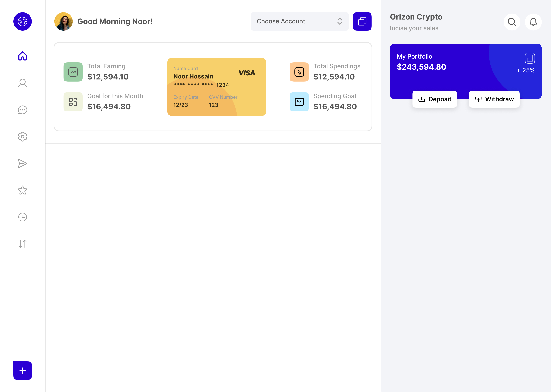Click the Good Morning Noor! greeting
The height and width of the screenshot is (392, 551).
pos(115,21)
